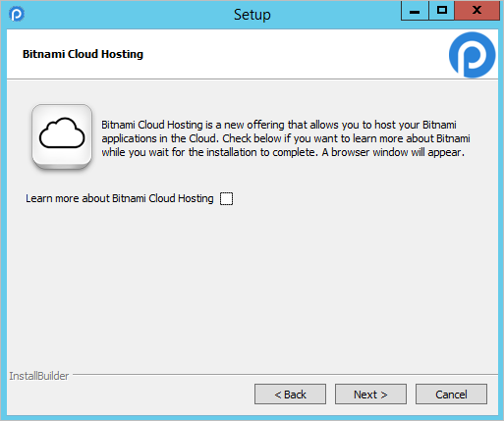Screen dimensions: 504x421
Task: Click the empty gray area below the checkbox
Action: [252, 288]
